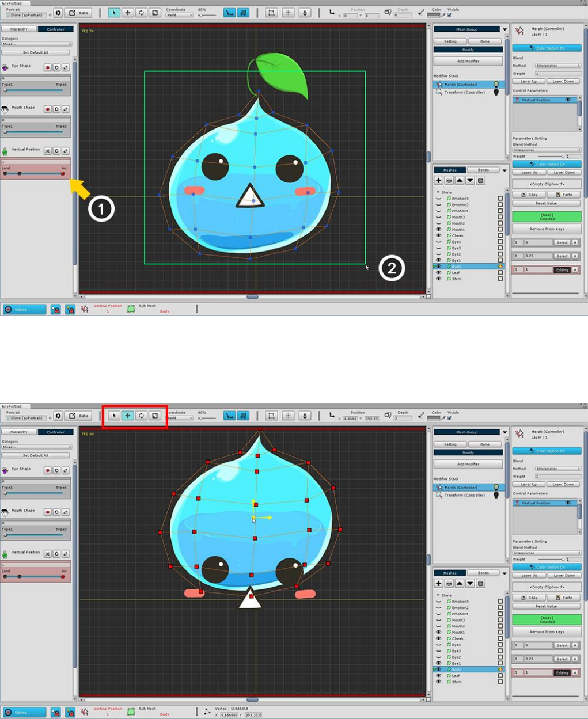Toggle eye visibility of Eye1 in bottom screenshot

(x=439, y=663)
